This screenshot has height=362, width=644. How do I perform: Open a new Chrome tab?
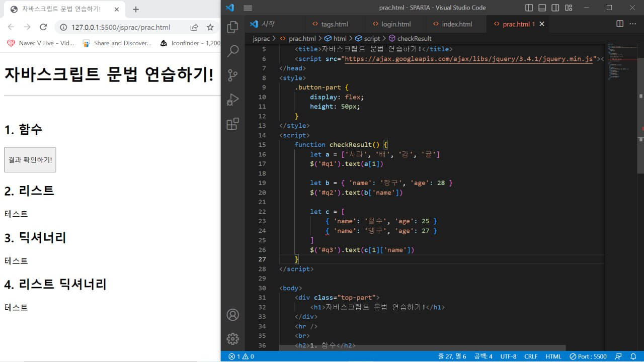[135, 9]
